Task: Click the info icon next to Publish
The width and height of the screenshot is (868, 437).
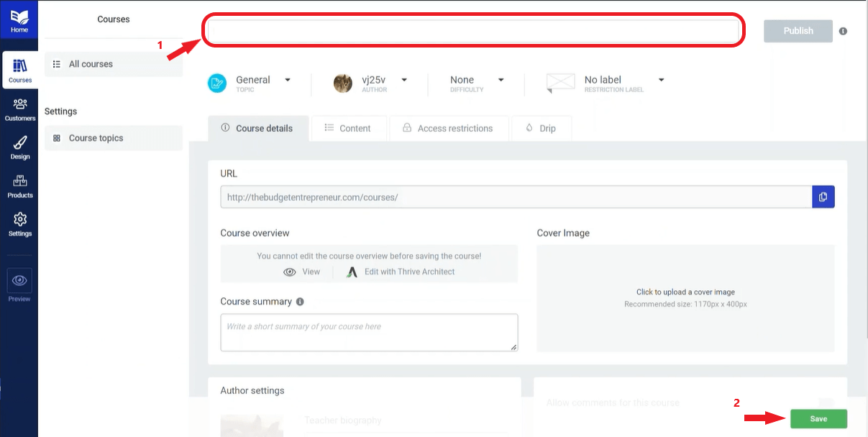Action: [843, 32]
